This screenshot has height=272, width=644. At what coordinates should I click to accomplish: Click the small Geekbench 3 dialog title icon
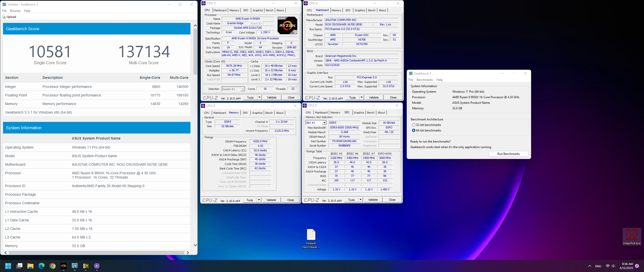[x=411, y=74]
